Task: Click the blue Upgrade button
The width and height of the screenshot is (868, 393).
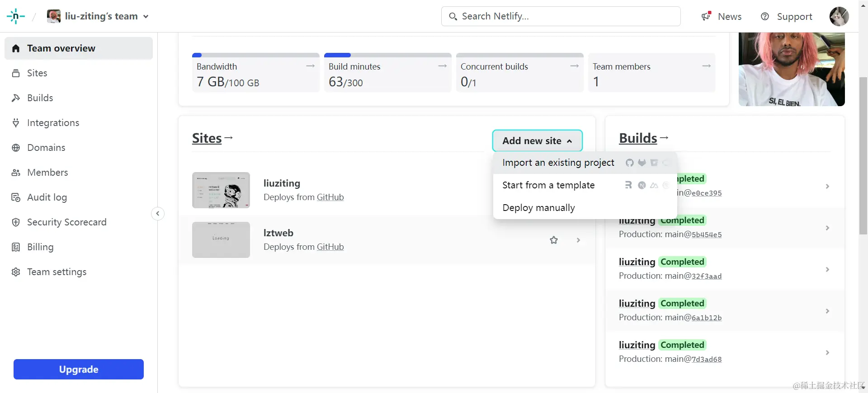Action: [x=79, y=370]
